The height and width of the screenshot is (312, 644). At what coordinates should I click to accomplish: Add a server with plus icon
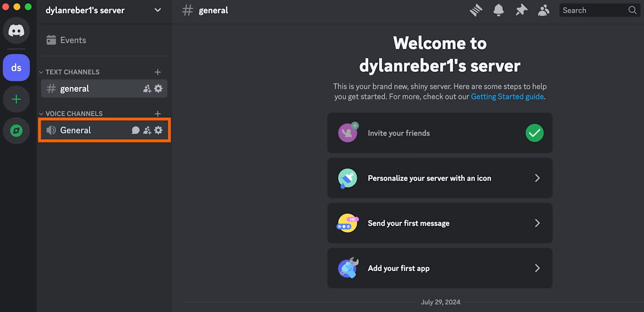tap(17, 99)
